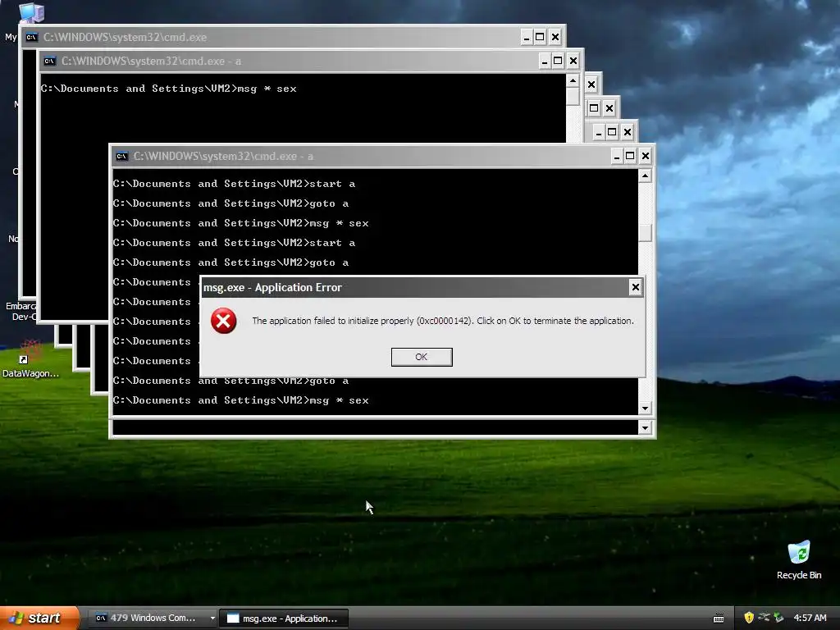Viewport: 840px width, 630px height.
Task: Click the title bar text of the front cmd.exe - a
Action: [x=223, y=157]
